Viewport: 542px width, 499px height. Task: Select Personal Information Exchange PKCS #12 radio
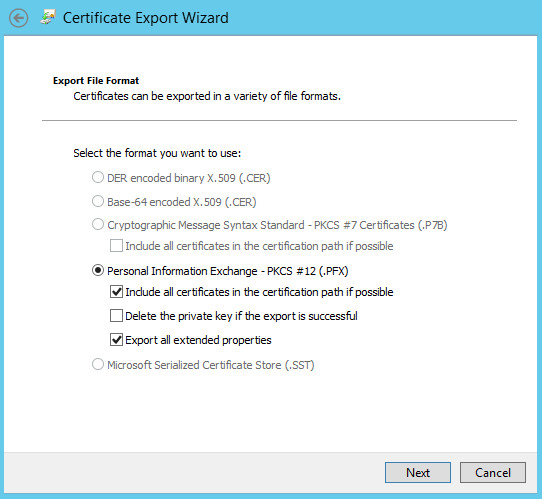tap(98, 270)
